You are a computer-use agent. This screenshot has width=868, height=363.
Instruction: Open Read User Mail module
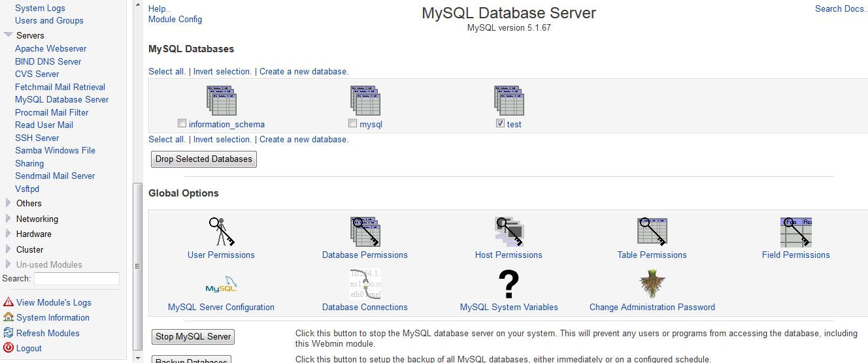point(44,125)
